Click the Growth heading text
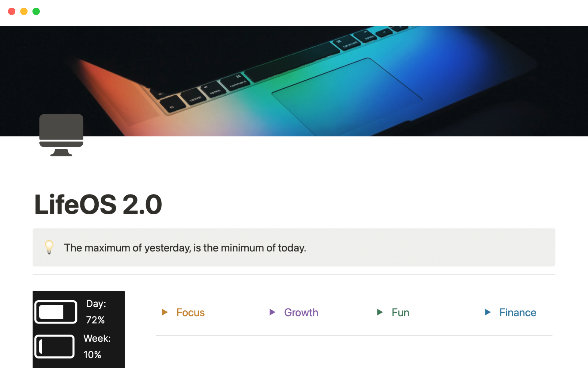 (301, 312)
